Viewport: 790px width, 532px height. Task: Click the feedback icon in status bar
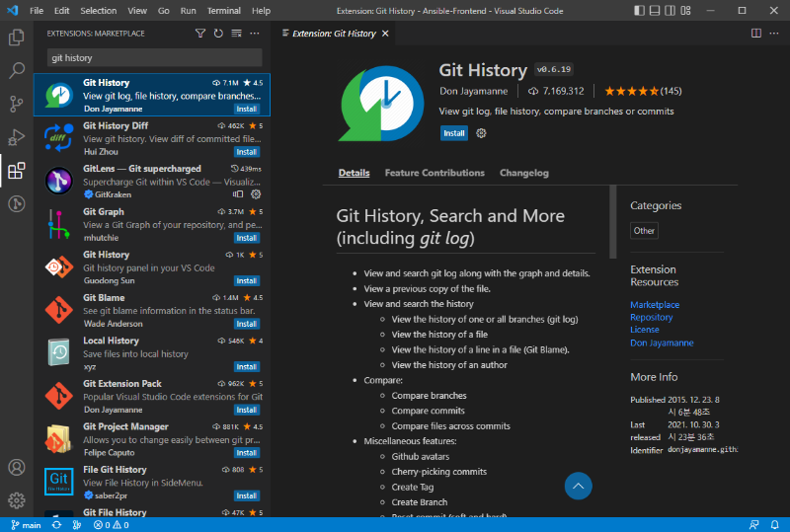click(753, 525)
